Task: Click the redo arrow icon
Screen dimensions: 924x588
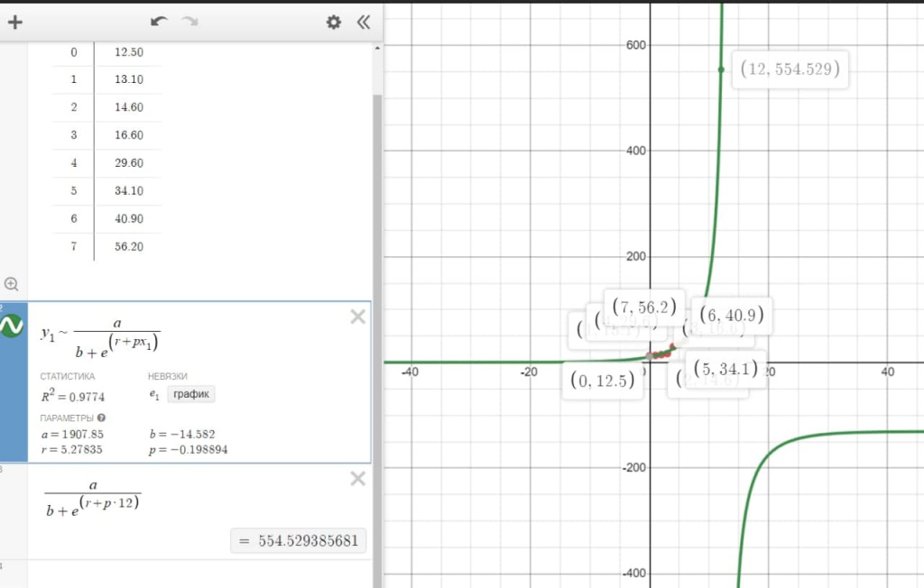Action: pos(189,23)
